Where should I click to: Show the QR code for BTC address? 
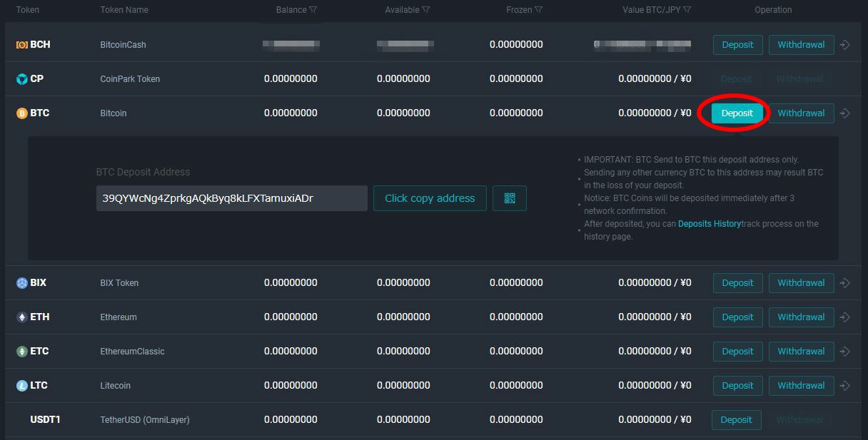click(510, 198)
